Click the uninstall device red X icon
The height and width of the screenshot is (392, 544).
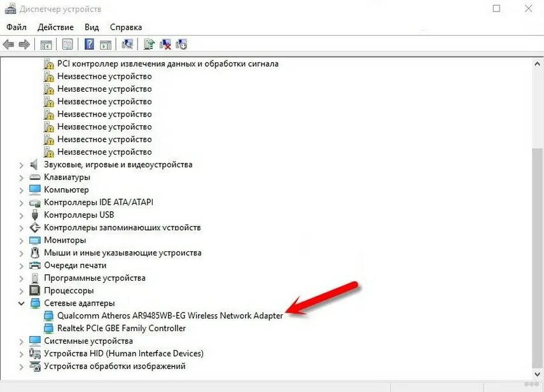click(165, 45)
